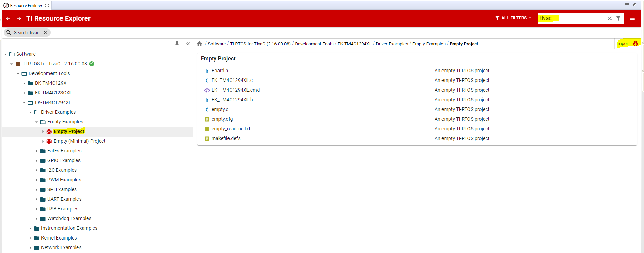Restore the Resource Explorer view
The image size is (644, 253).
click(x=635, y=4)
